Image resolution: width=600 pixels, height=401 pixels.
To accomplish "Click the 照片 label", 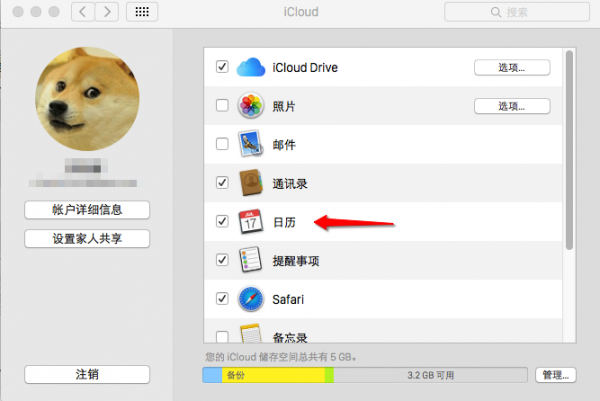I will (284, 106).
